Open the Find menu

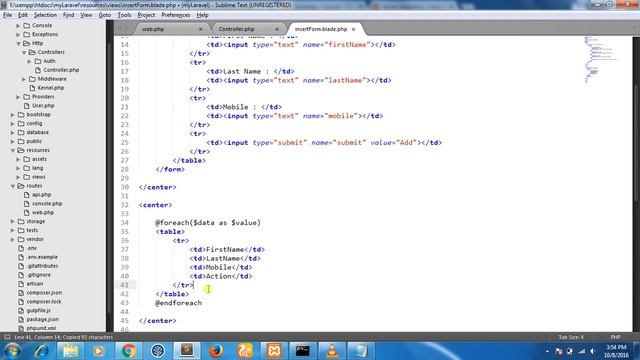[69, 15]
